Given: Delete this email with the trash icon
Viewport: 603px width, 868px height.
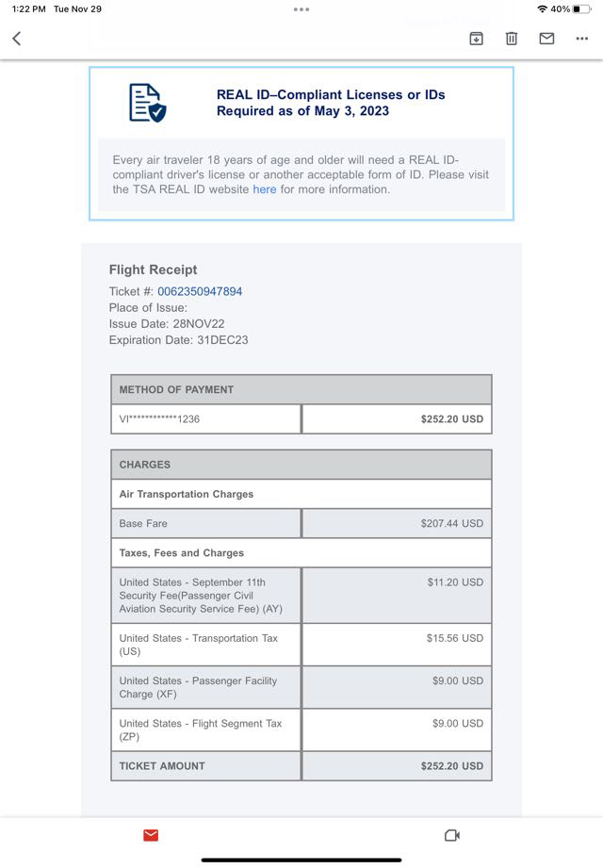Looking at the screenshot, I should click(512, 39).
